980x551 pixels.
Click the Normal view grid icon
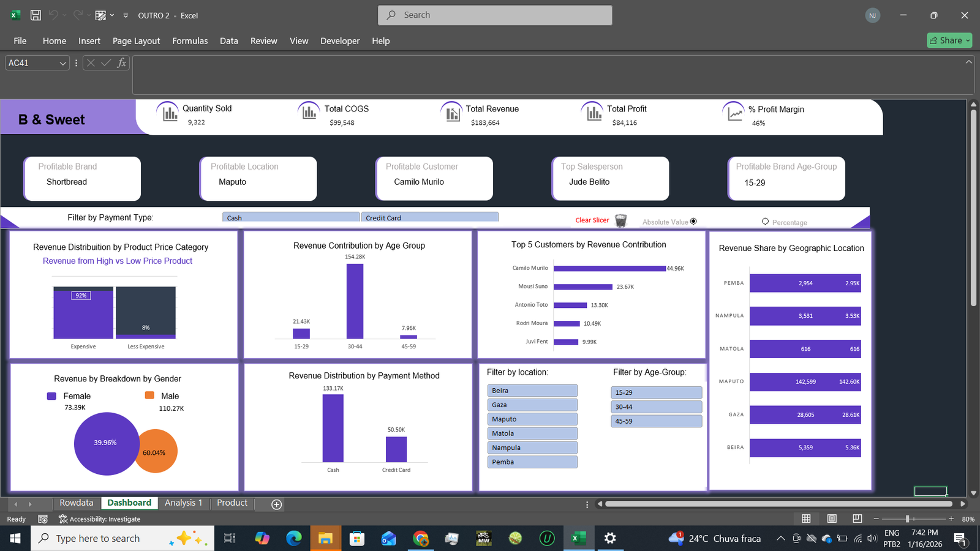(806, 519)
